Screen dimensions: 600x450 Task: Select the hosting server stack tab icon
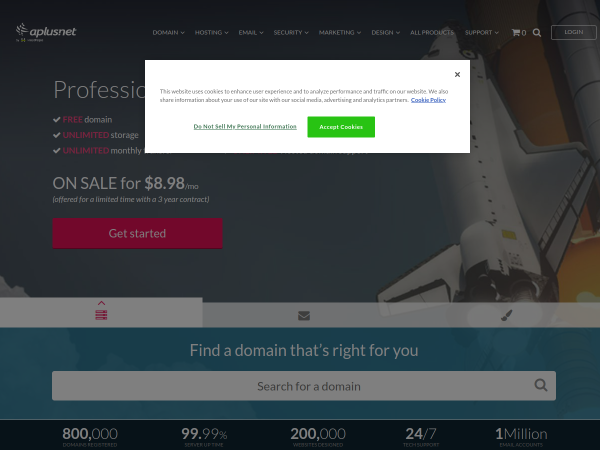(x=101, y=315)
